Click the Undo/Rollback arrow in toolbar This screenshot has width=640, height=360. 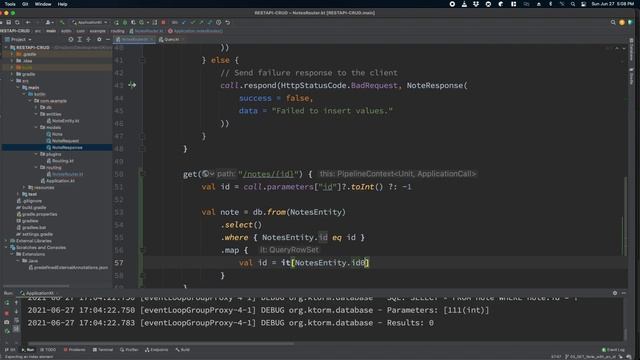click(228, 22)
